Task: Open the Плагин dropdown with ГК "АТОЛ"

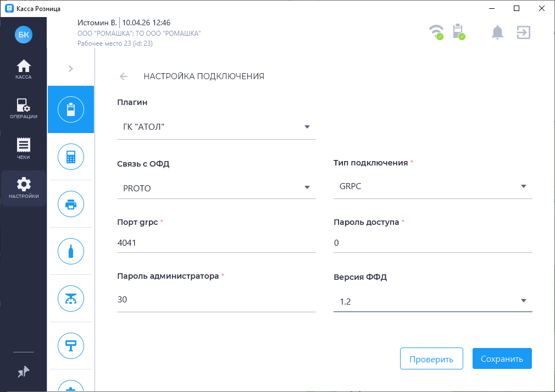Action: tap(217, 128)
